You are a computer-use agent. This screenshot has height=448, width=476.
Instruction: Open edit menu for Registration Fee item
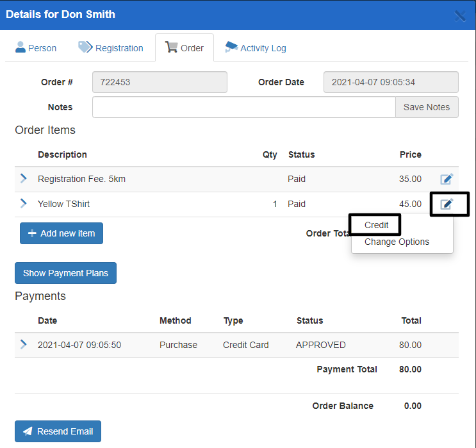[447, 179]
